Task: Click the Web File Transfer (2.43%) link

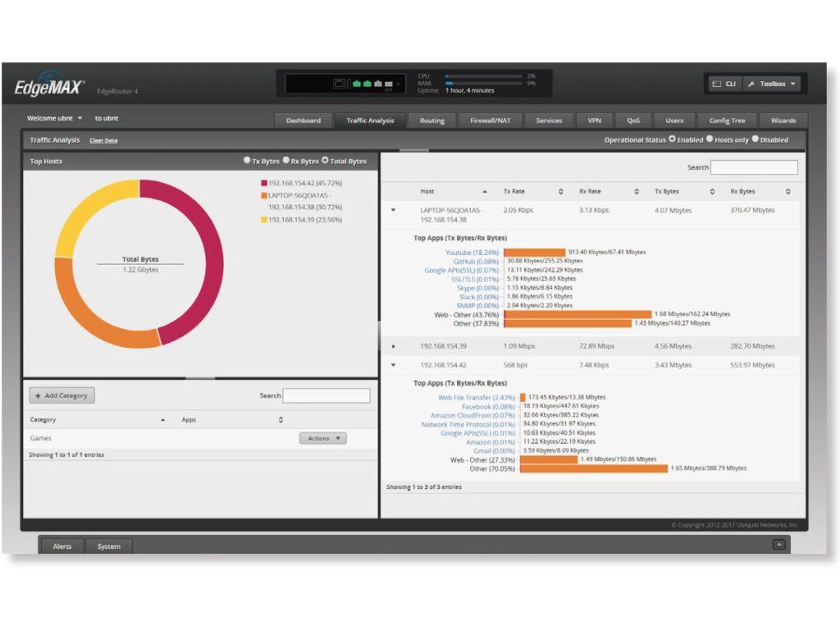Action: tap(477, 398)
